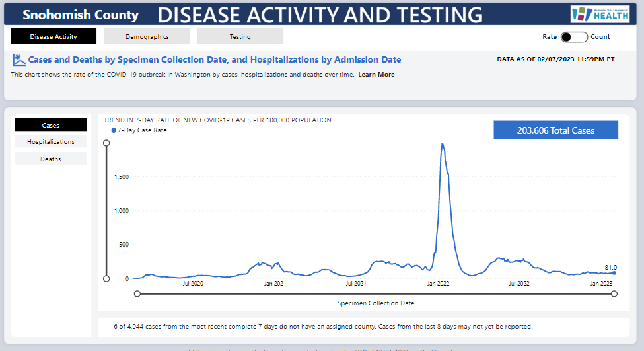Click the January 2022 peak on the chart line
This screenshot has height=351, width=644.
[442, 144]
